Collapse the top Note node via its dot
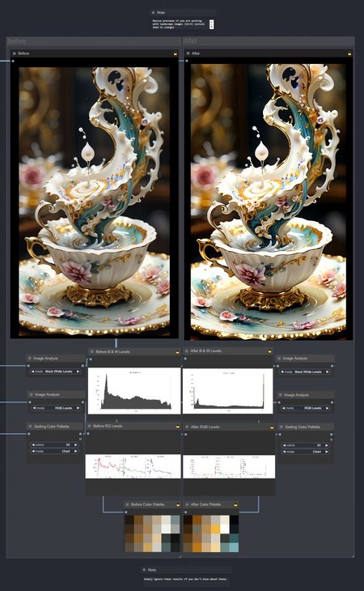The height and width of the screenshot is (591, 364). [153, 12]
